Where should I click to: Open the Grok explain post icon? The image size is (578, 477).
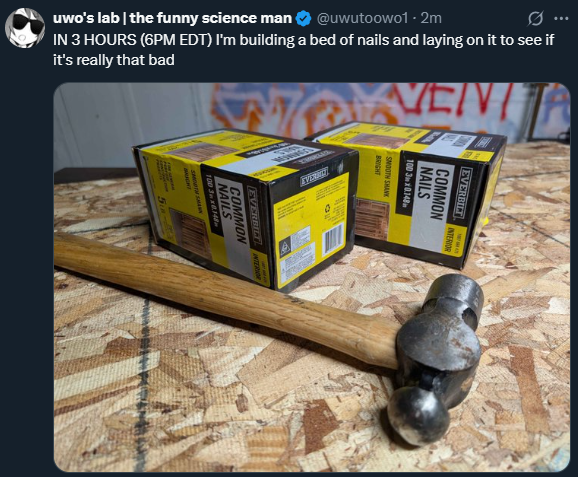pyautogui.click(x=535, y=18)
